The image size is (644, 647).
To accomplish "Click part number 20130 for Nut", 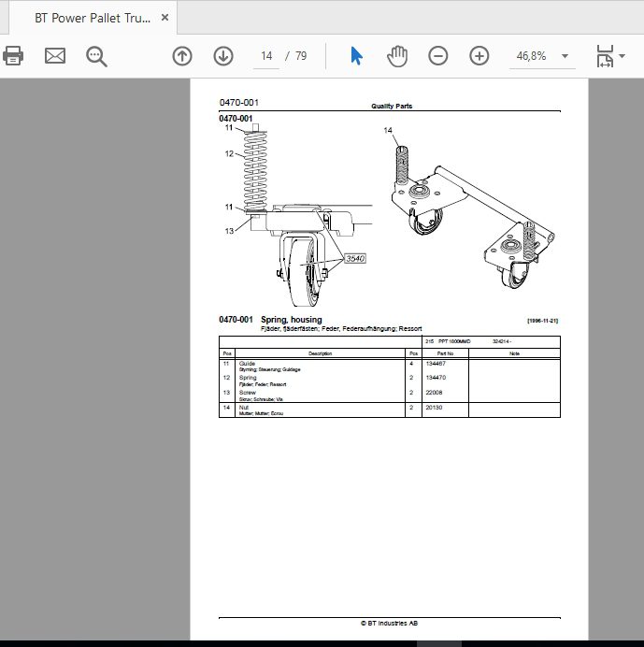I will (434, 408).
